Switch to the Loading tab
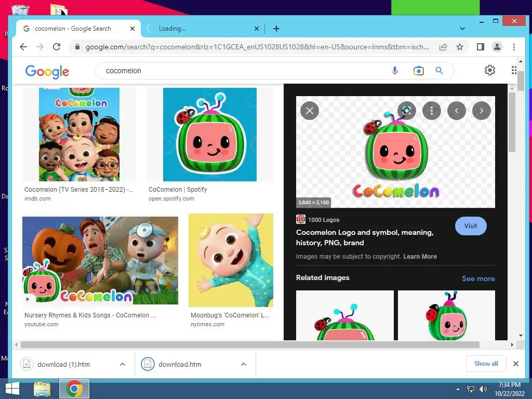The height and width of the screenshot is (399, 532). (x=202, y=29)
